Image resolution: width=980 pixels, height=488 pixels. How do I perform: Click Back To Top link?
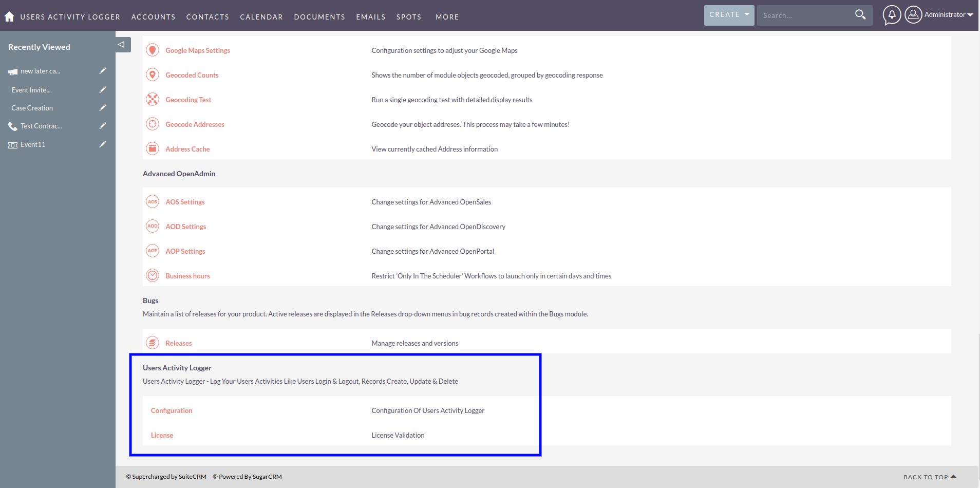click(x=930, y=477)
